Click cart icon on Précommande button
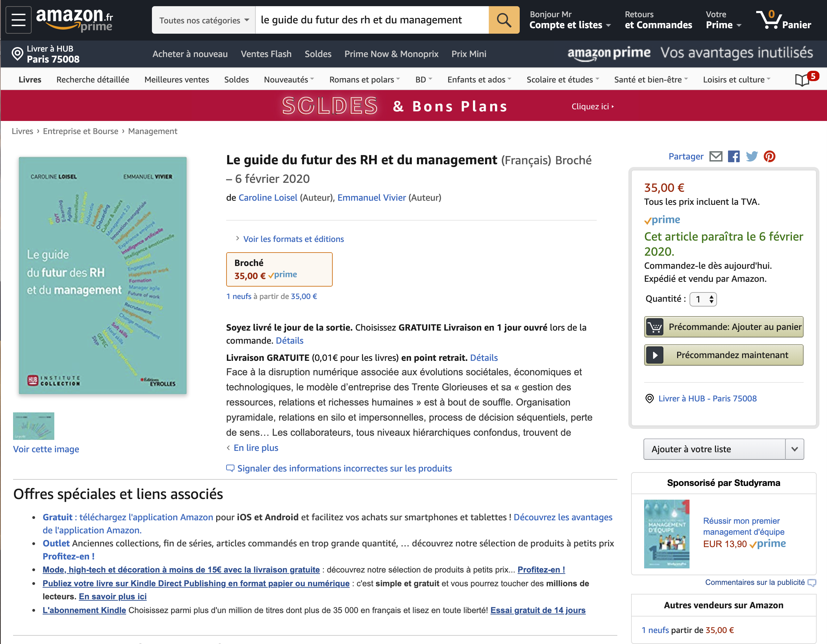Viewport: 827px width, 644px height. (x=655, y=327)
